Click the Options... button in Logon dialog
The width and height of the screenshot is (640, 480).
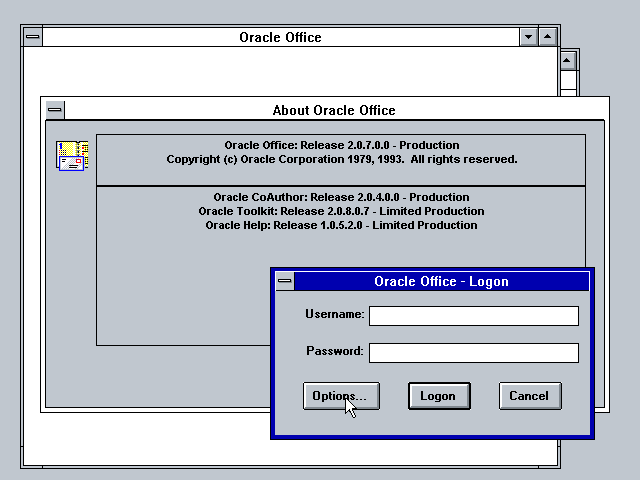[x=341, y=396]
